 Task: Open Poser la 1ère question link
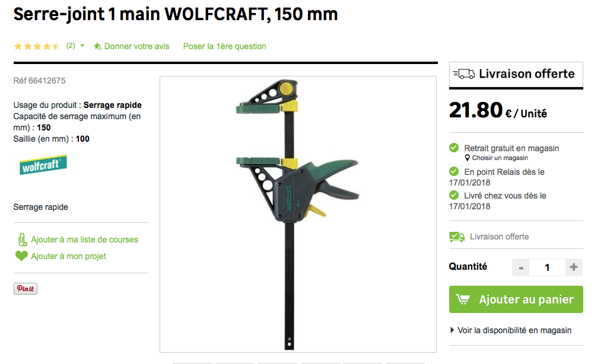224,46
